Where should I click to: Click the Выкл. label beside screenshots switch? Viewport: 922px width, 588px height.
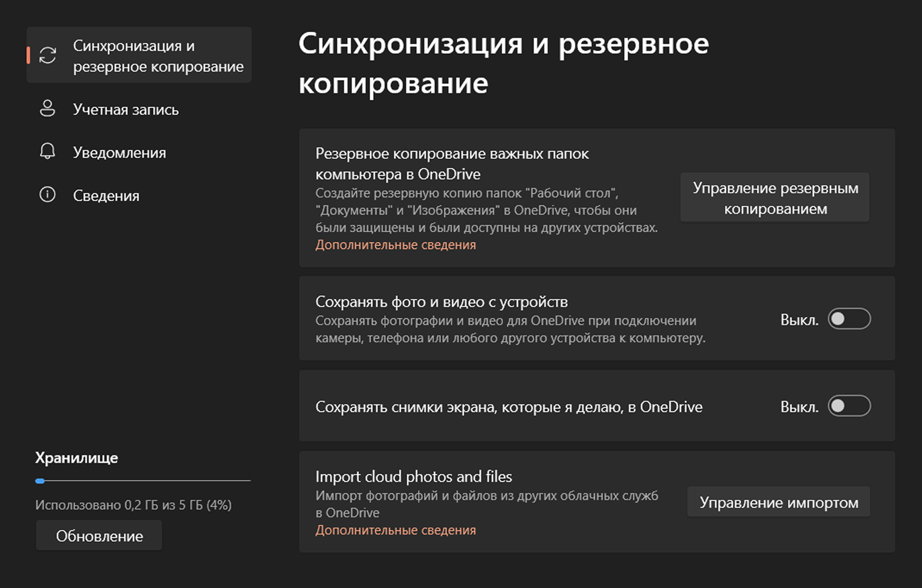click(x=799, y=407)
